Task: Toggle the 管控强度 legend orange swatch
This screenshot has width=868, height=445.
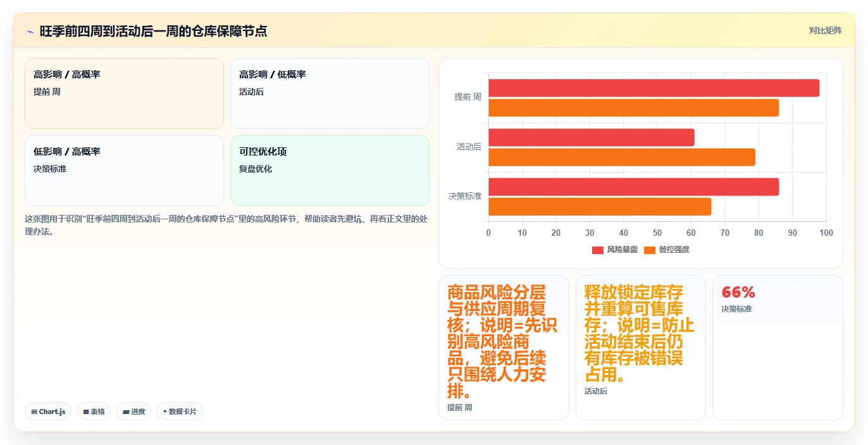Action: (x=650, y=250)
